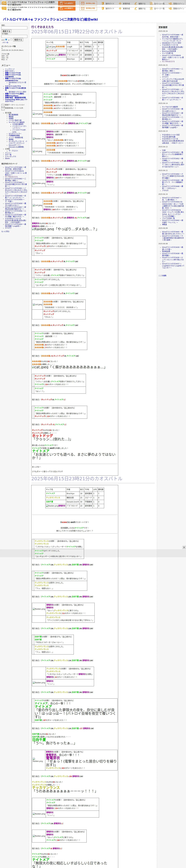Click テッカマンランス name in second participant table

coord(53,497)
